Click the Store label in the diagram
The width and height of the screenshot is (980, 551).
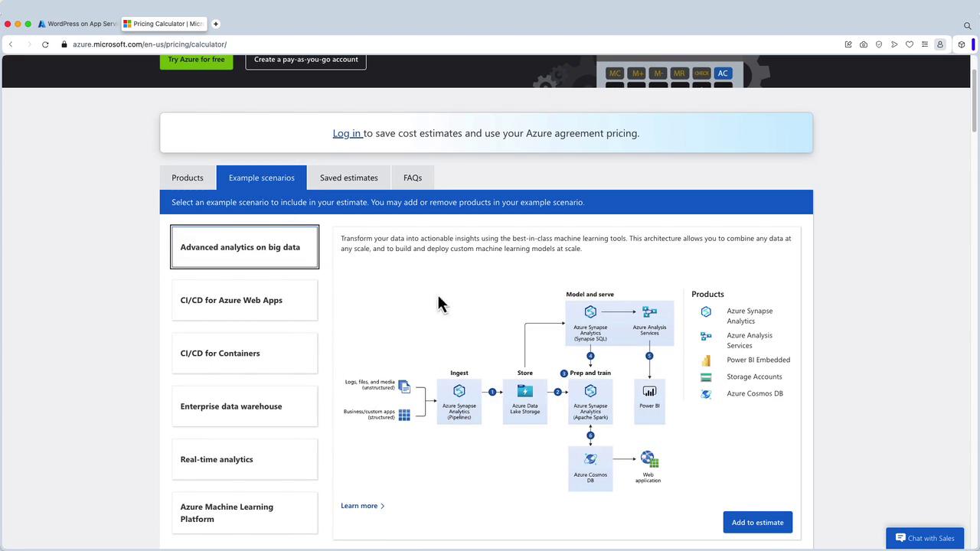(524, 373)
